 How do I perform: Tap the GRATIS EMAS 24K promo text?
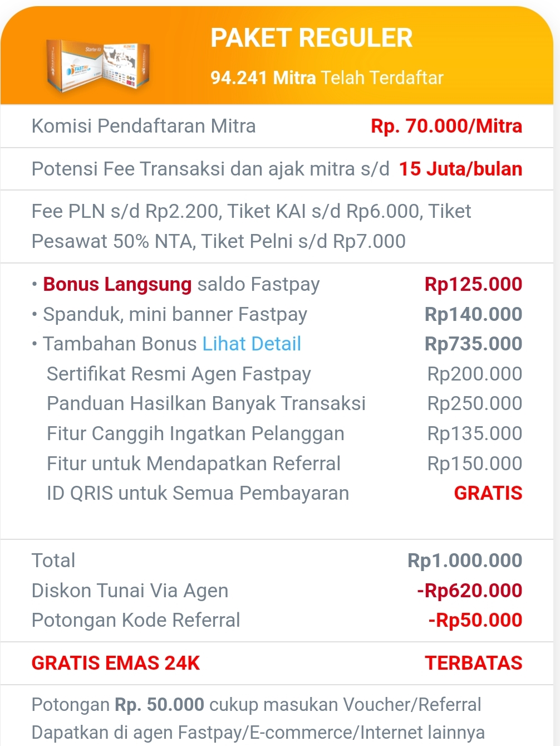point(115,663)
